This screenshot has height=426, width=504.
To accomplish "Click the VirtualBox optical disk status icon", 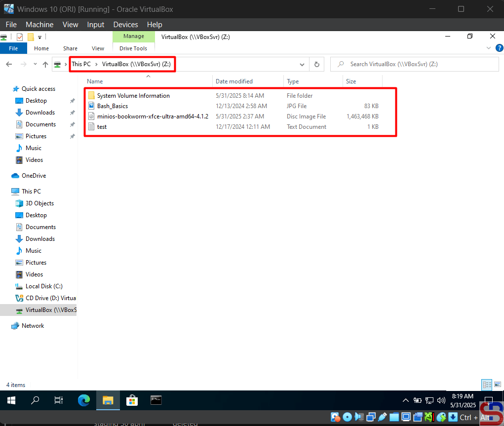I will click(347, 417).
